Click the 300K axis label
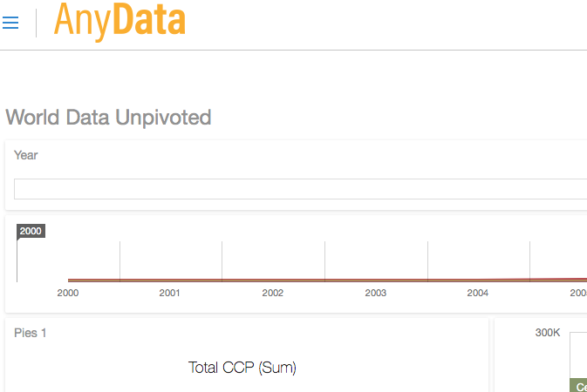Image resolution: width=587 pixels, height=392 pixels. click(548, 333)
